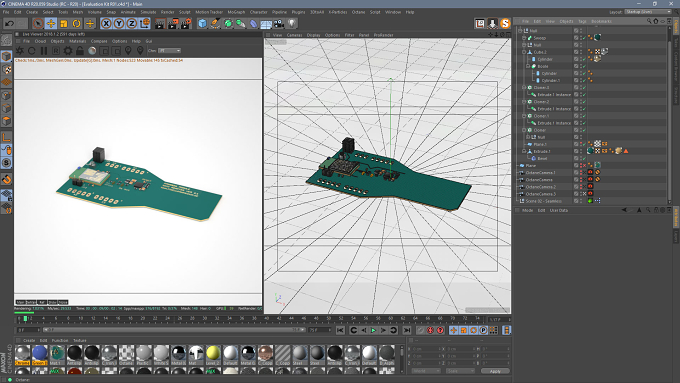The width and height of the screenshot is (680, 383).
Task: Click the Undo arrow in main toolbar
Action: [10, 23]
